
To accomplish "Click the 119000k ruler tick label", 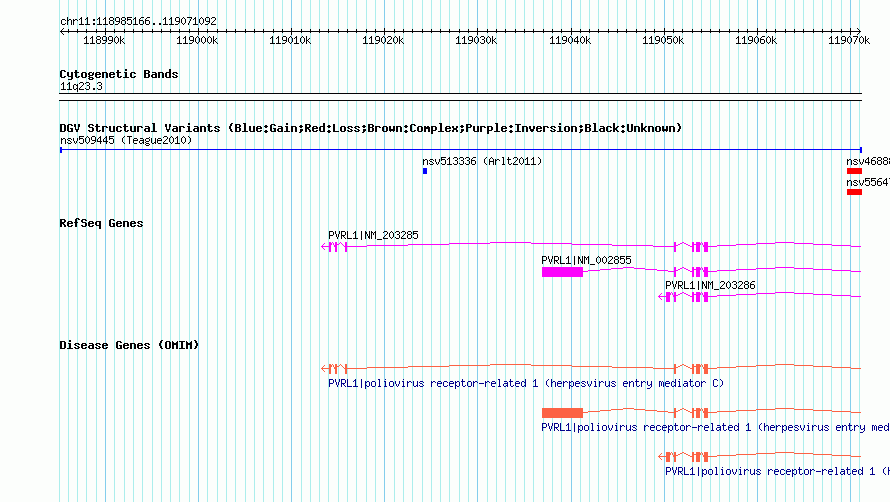I will (197, 40).
